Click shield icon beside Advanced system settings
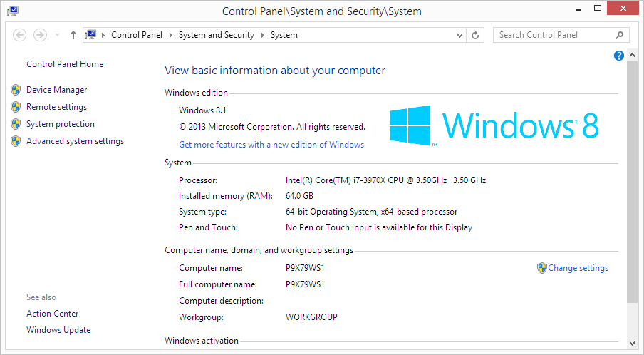644x355 pixels. click(x=16, y=141)
